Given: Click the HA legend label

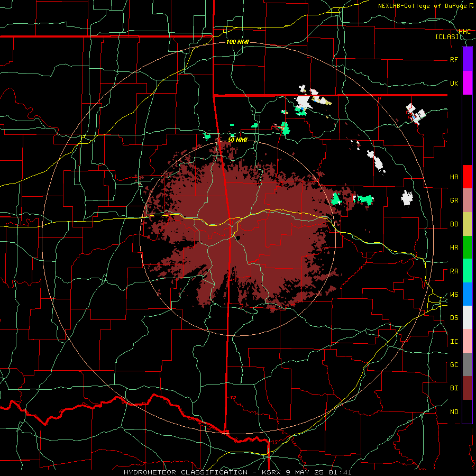Looking at the screenshot, I should [454, 177].
